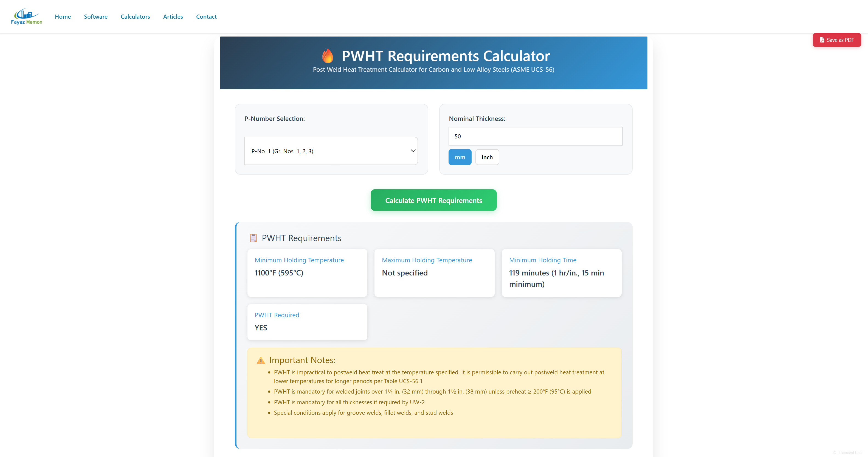Navigate to Articles page
Viewport: 868px width, 457px height.
point(173,16)
